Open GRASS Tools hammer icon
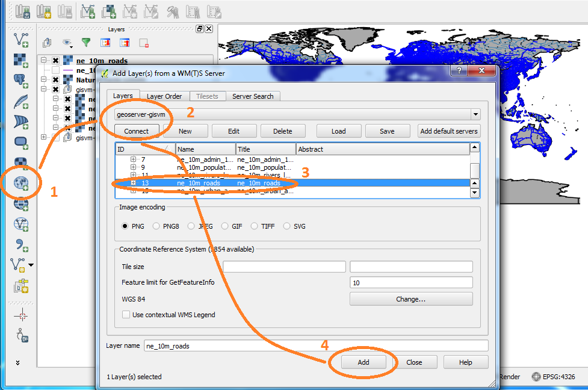This screenshot has width=588, height=390. point(173,12)
